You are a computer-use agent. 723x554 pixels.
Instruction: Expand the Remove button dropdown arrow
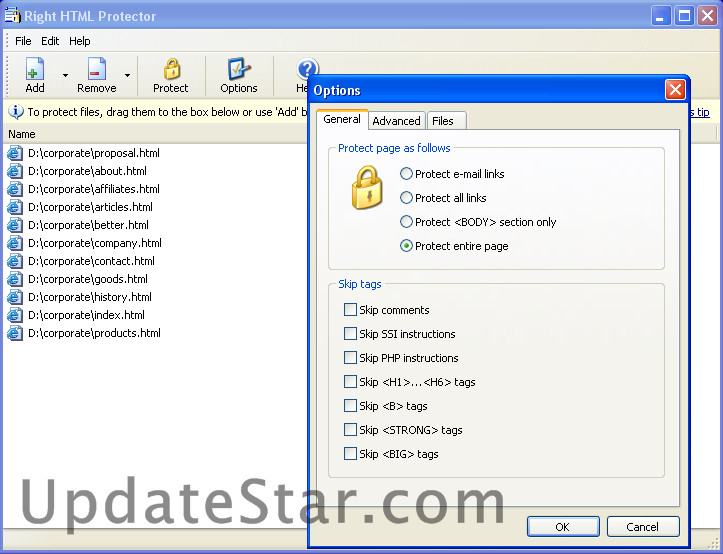[x=127, y=75]
